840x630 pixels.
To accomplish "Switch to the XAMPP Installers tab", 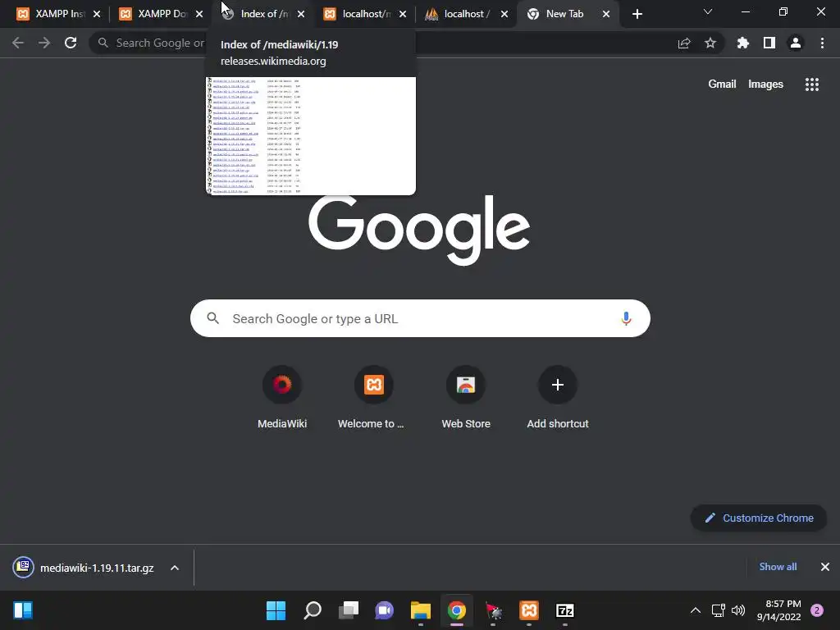I will (x=52, y=14).
